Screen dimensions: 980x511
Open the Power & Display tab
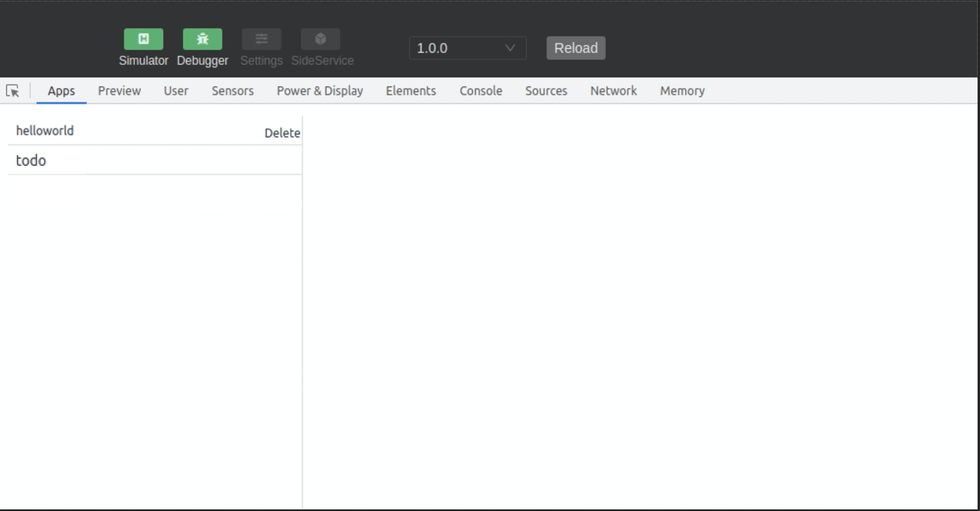[319, 91]
